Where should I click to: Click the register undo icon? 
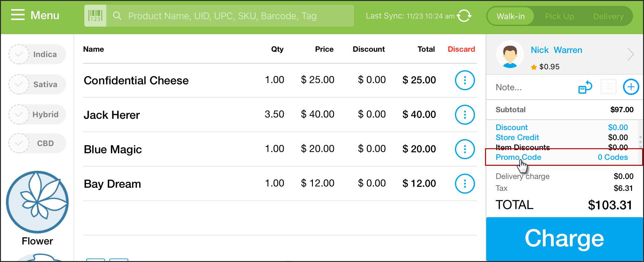[x=585, y=87]
